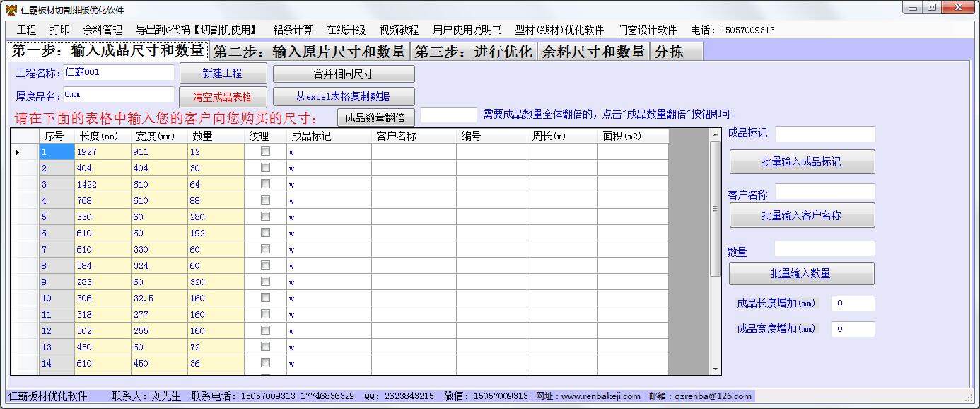Open the 余料管理 menu
980x409 pixels.
pos(103,30)
